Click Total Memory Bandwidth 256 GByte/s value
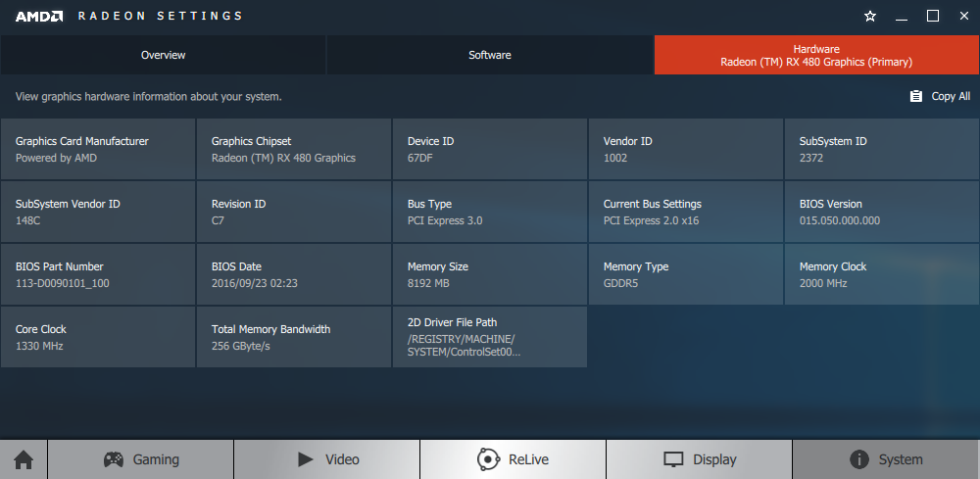Screen dimensions: 980x479 click(x=241, y=346)
